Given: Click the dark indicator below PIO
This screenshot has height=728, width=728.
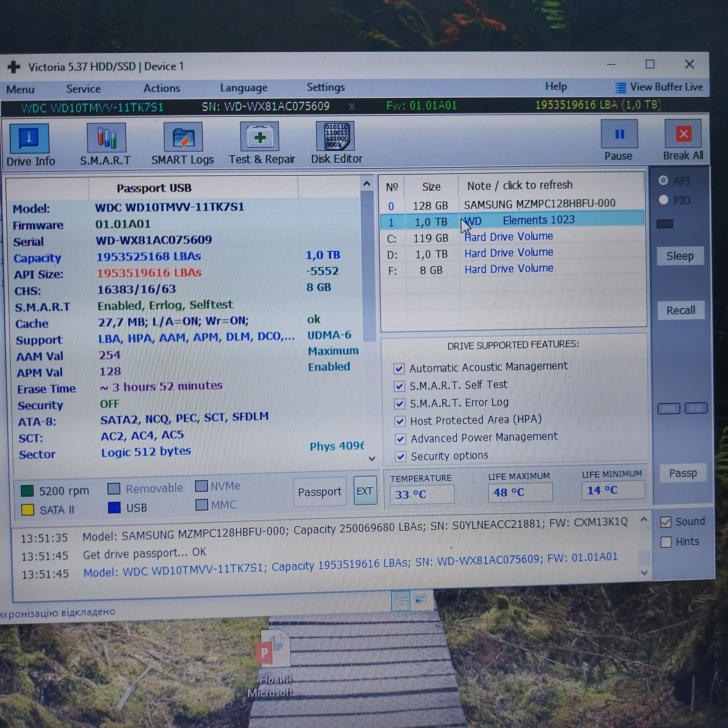Looking at the screenshot, I should point(664,224).
